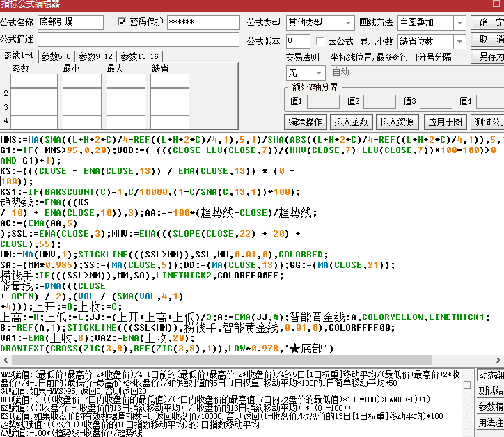Expand the 交易法则 dropdown
504x437 pixels.
[319, 72]
